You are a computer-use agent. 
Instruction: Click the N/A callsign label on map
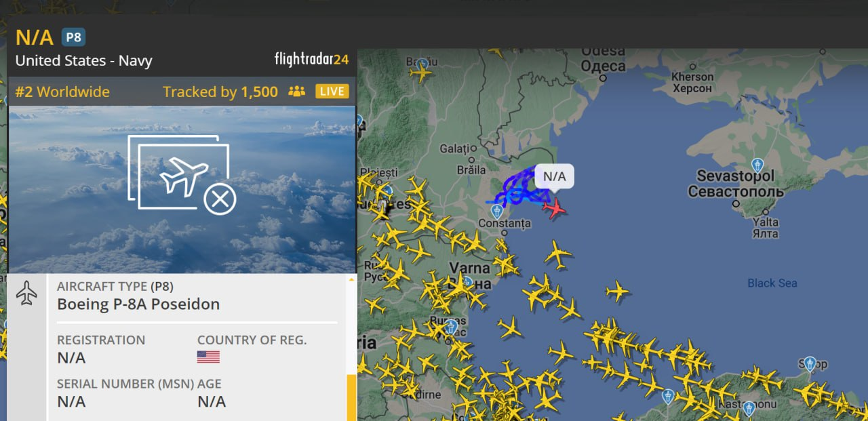click(x=554, y=177)
